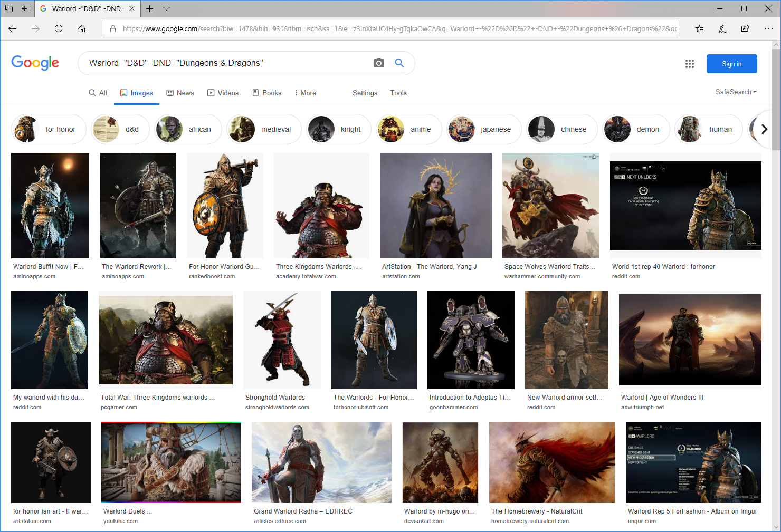Open the Tools filter link

point(398,93)
